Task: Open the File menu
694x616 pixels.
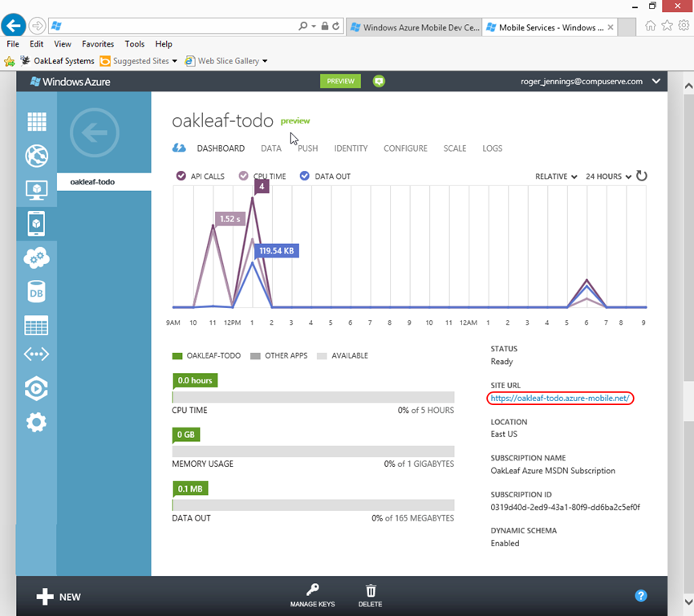Action: [x=13, y=44]
